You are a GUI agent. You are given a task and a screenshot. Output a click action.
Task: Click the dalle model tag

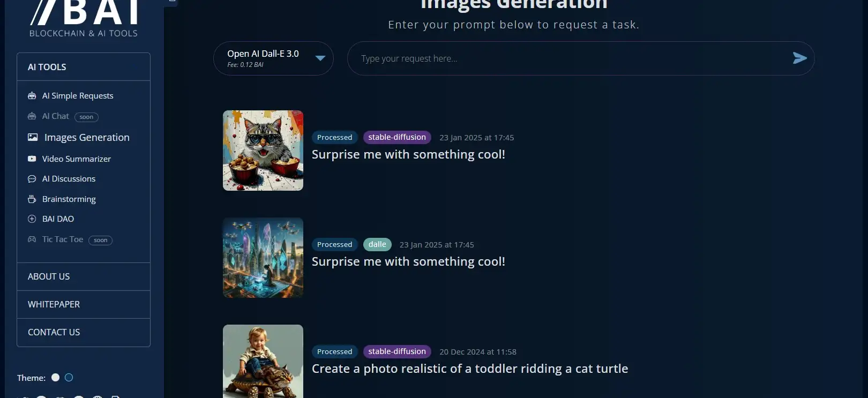pyautogui.click(x=377, y=244)
